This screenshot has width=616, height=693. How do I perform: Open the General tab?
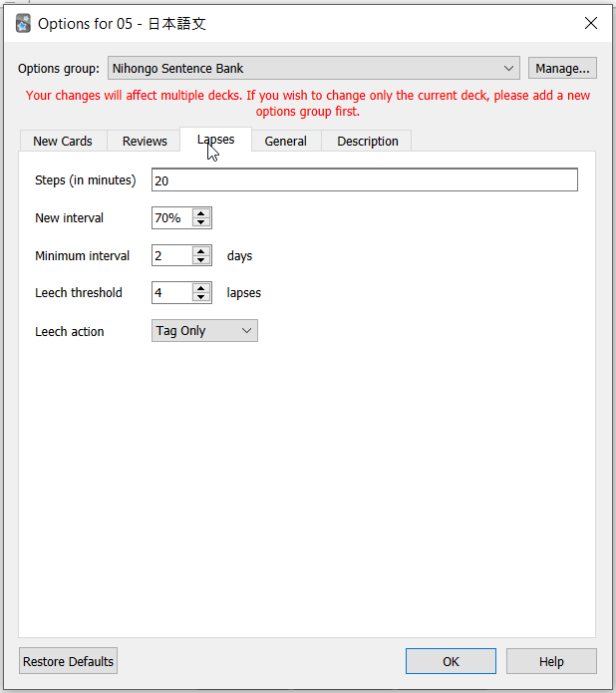[285, 141]
